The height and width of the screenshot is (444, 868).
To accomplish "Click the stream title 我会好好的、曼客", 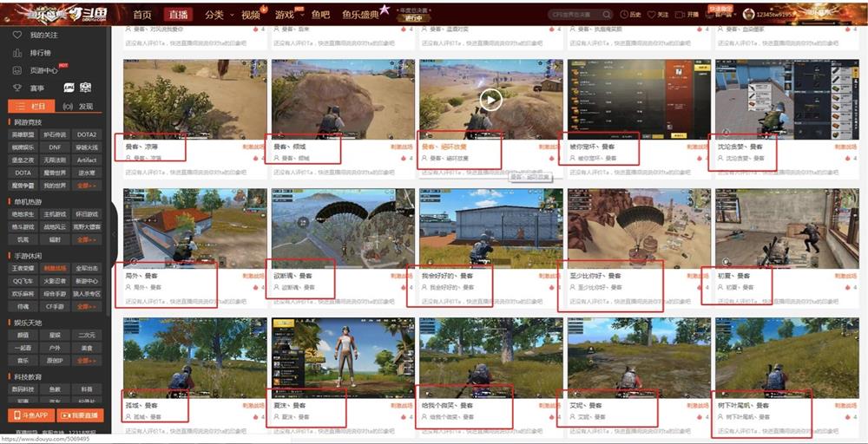I will click(447, 276).
